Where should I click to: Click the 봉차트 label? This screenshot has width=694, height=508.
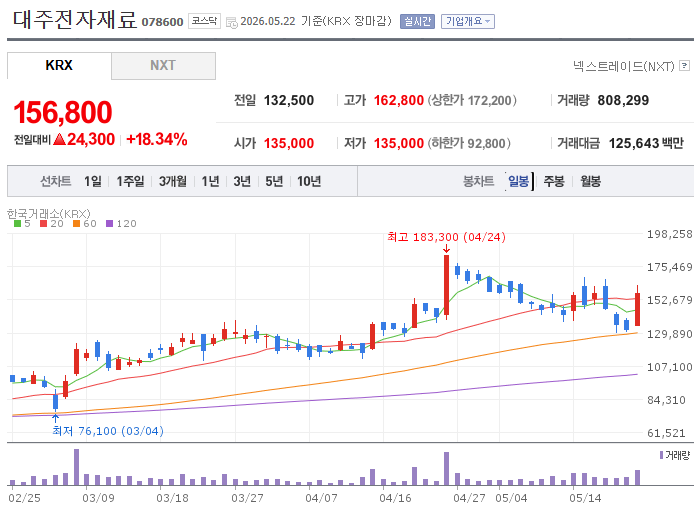click(478, 181)
